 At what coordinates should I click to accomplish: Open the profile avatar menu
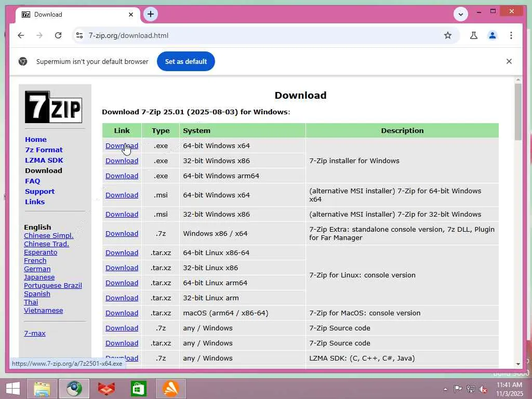pos(493,35)
